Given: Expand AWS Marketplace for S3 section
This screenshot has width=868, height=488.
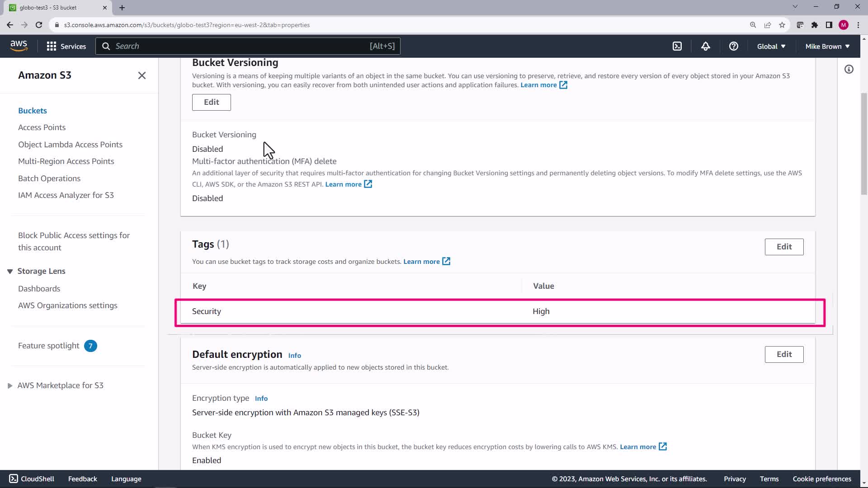Looking at the screenshot, I should point(10,385).
